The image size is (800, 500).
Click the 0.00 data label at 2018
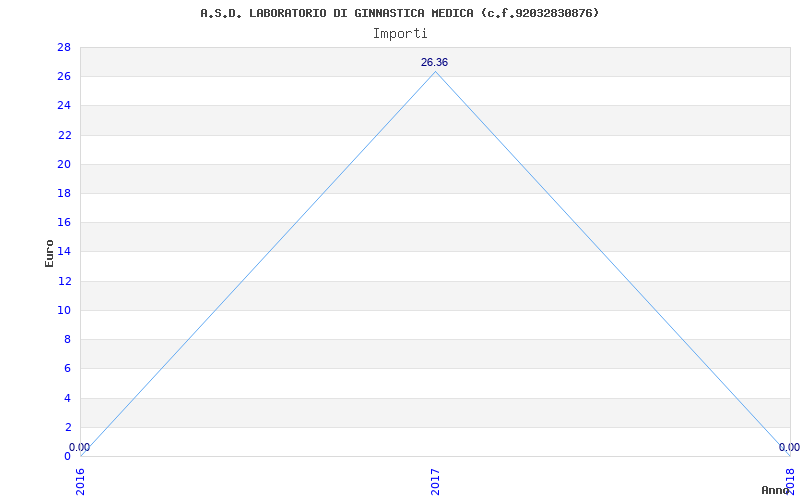tap(789, 447)
